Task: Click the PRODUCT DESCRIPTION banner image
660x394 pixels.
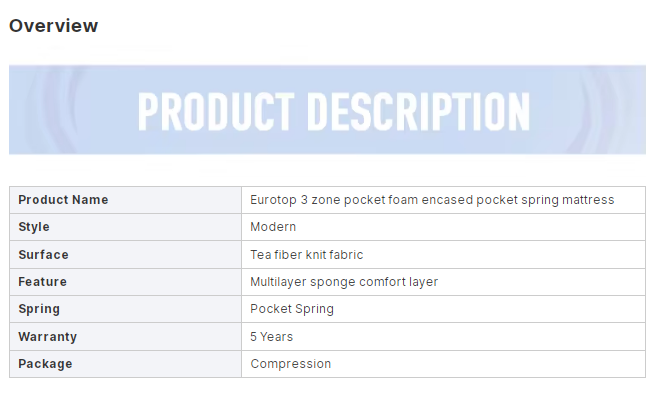Action: pyautogui.click(x=327, y=110)
